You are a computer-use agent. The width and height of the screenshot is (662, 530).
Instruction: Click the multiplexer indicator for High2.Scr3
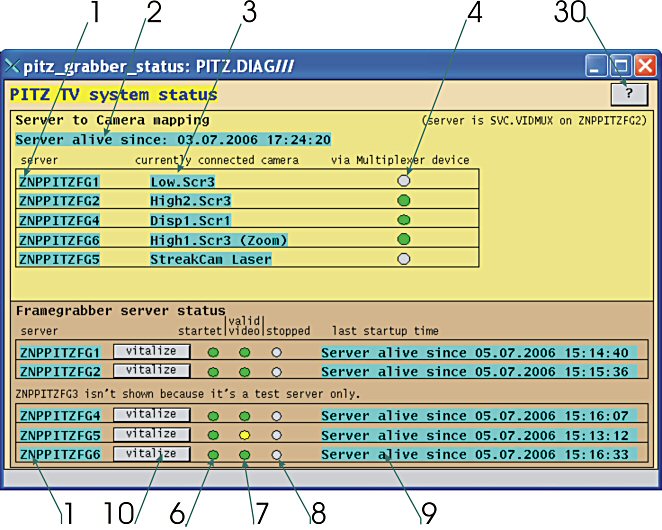pos(404,200)
